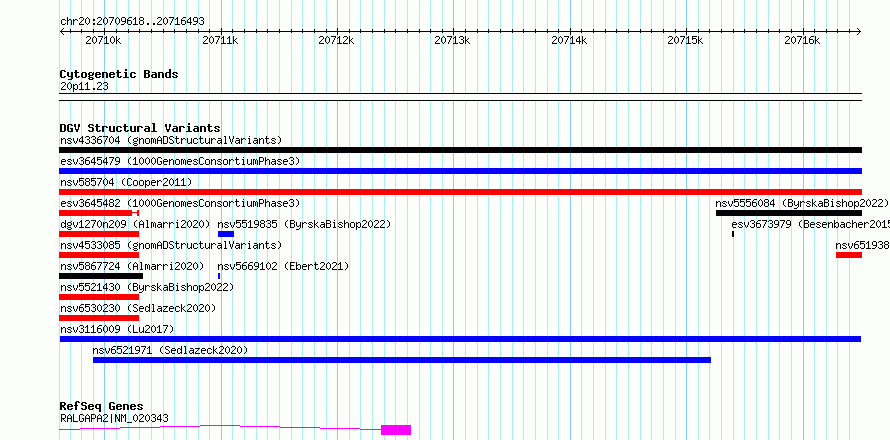Select the red nsv5521430 variant bar

[x=99, y=297]
